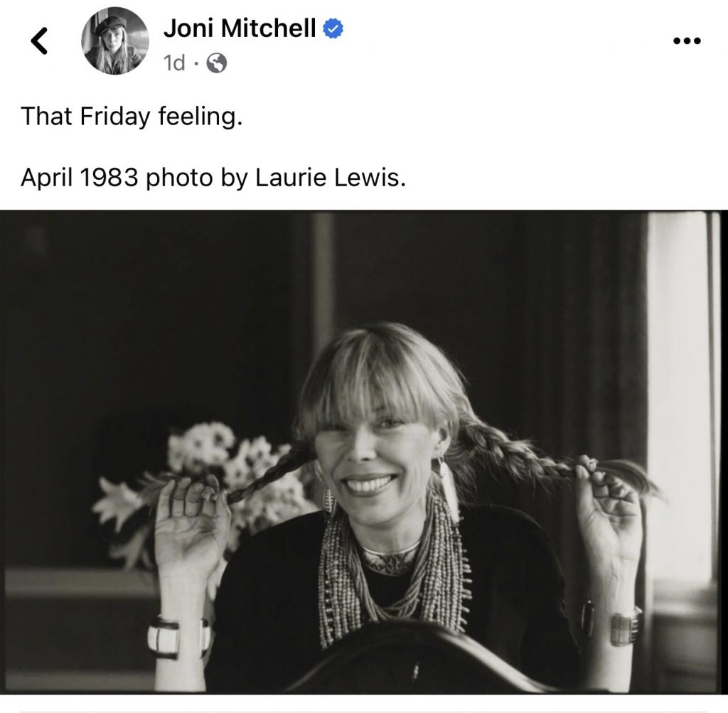Click the ribbed metal cuff bracelet
728x713 pixels.
tap(624, 626)
